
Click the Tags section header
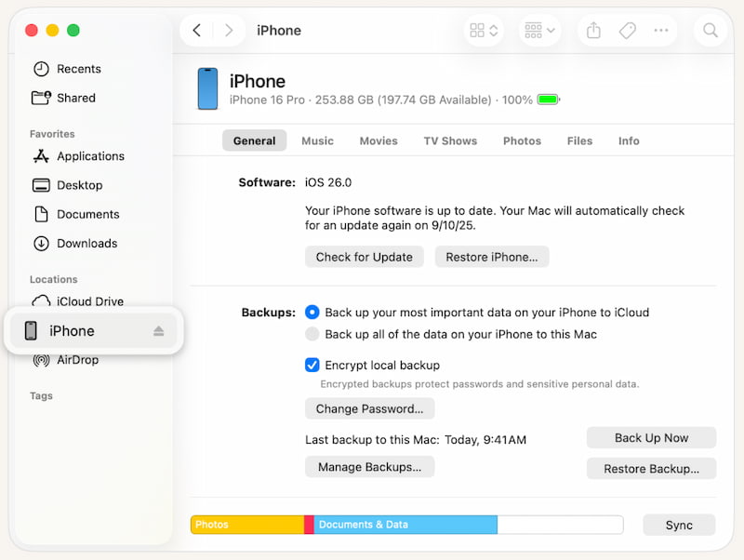(41, 395)
